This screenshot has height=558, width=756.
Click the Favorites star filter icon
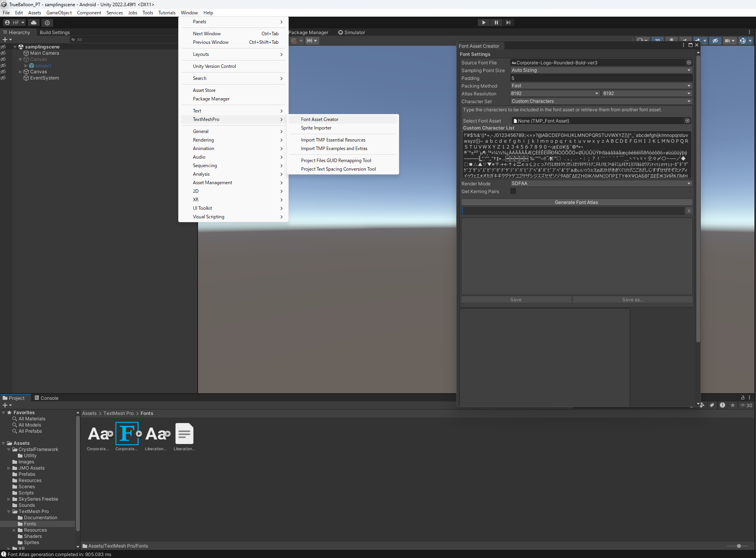point(732,405)
